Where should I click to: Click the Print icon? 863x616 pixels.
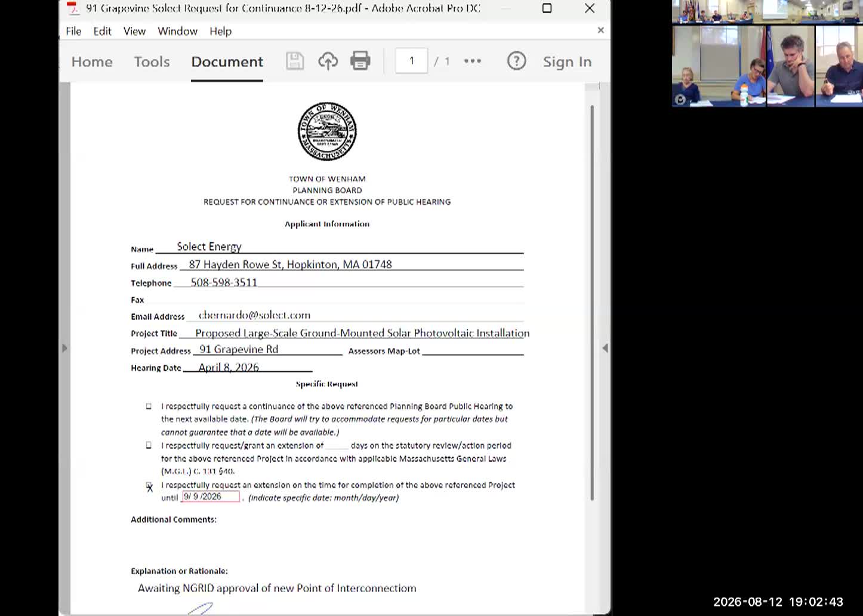coord(360,61)
